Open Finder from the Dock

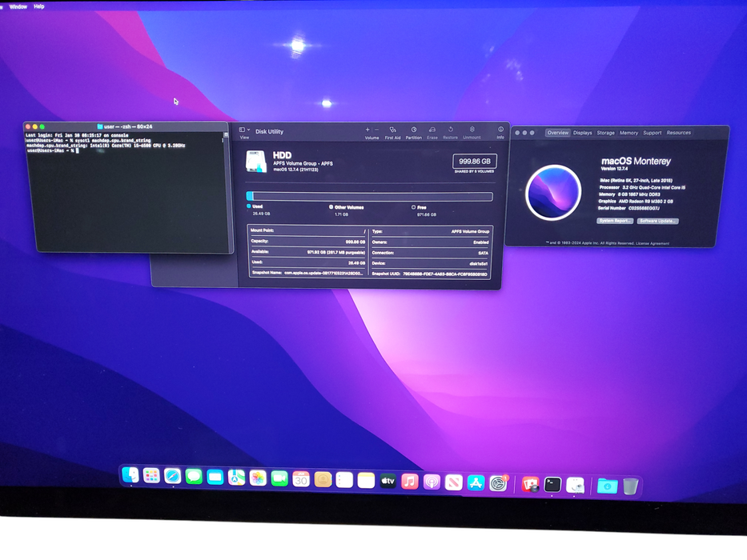point(130,474)
